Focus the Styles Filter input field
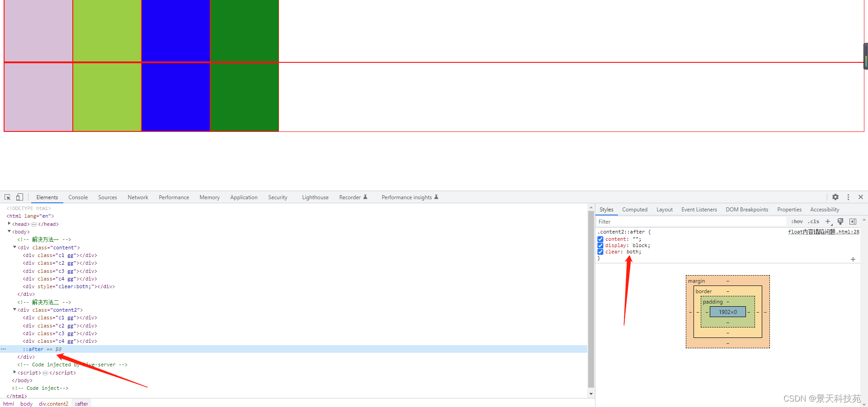Viewport: 868px width, 407px height. coord(691,222)
